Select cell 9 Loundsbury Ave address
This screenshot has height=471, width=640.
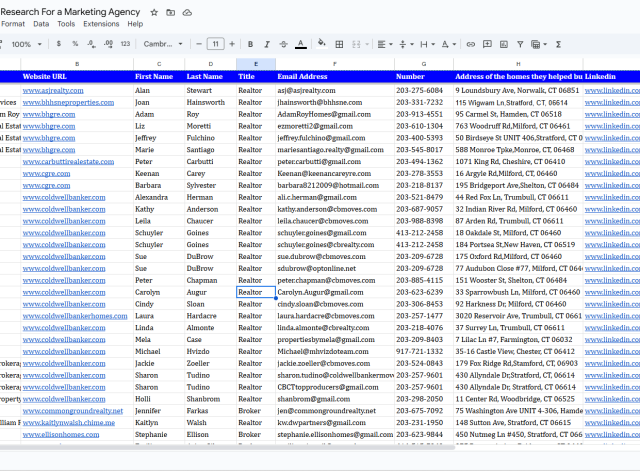(x=518, y=90)
